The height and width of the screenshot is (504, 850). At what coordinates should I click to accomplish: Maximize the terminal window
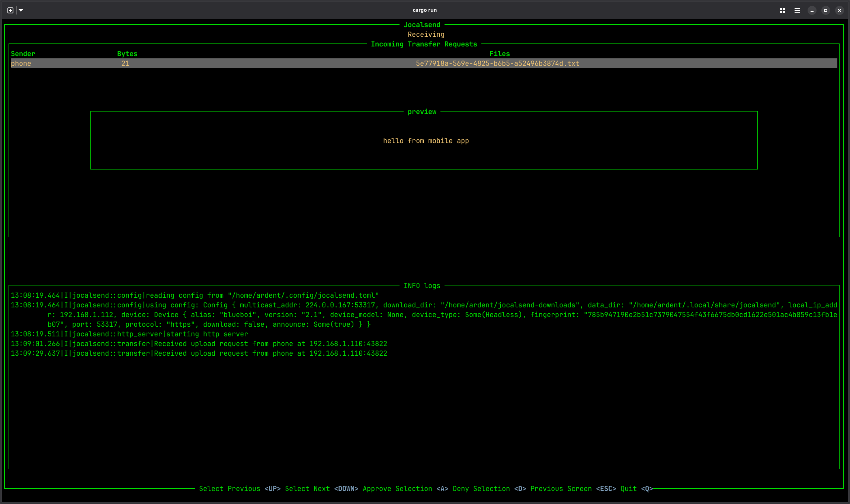826,10
